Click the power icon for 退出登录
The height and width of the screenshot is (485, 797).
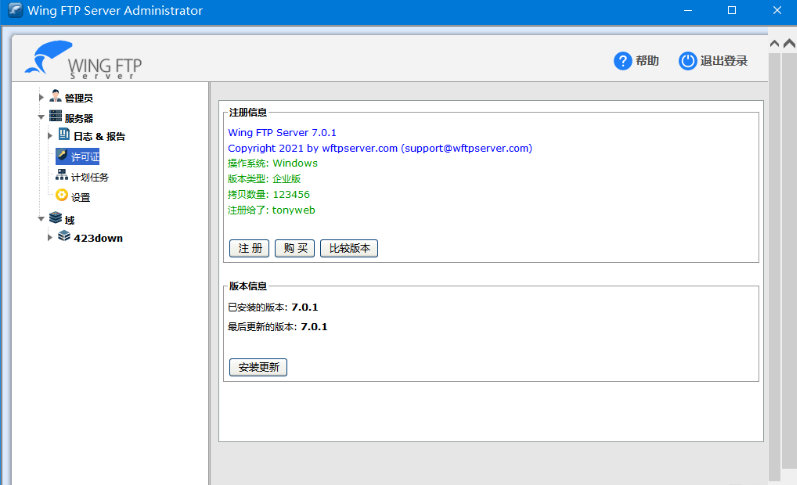click(687, 61)
